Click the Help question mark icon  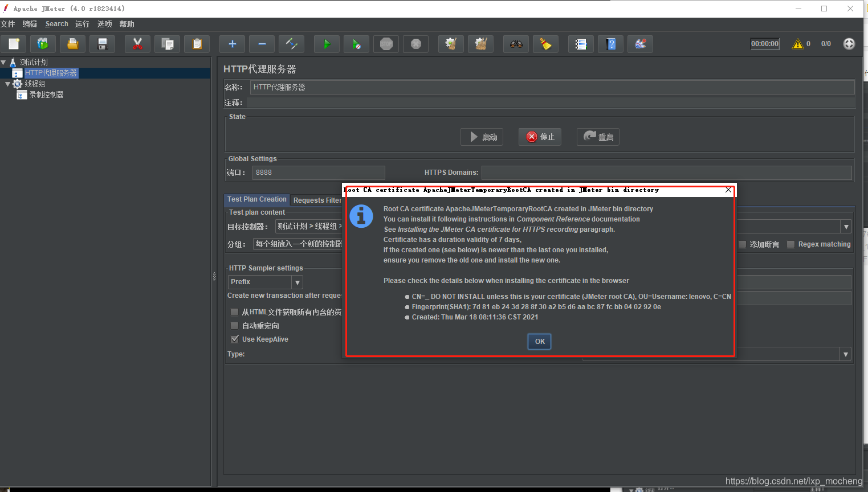tap(610, 44)
